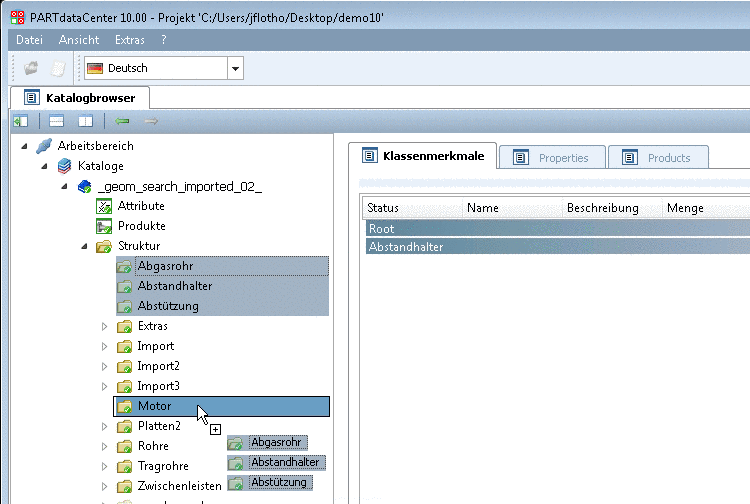Click the hide tree panel icon
750x504 pixels.
[x=21, y=121]
